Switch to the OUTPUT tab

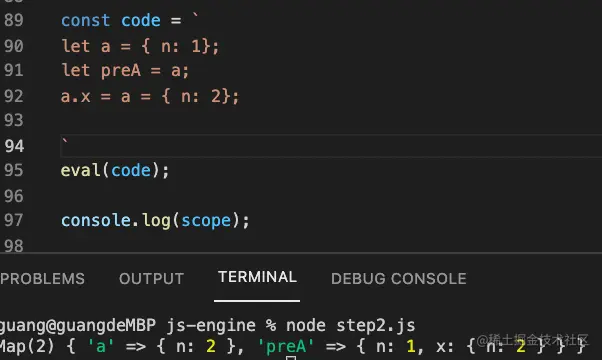pyautogui.click(x=151, y=279)
